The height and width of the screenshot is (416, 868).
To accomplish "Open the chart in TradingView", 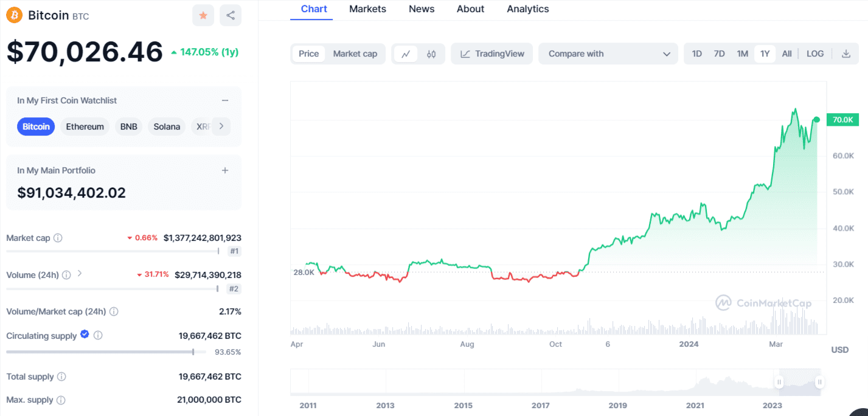I will (x=491, y=54).
